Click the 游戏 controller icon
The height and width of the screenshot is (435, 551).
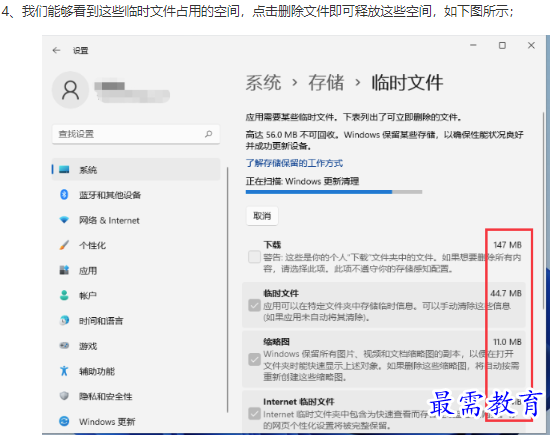pos(64,345)
